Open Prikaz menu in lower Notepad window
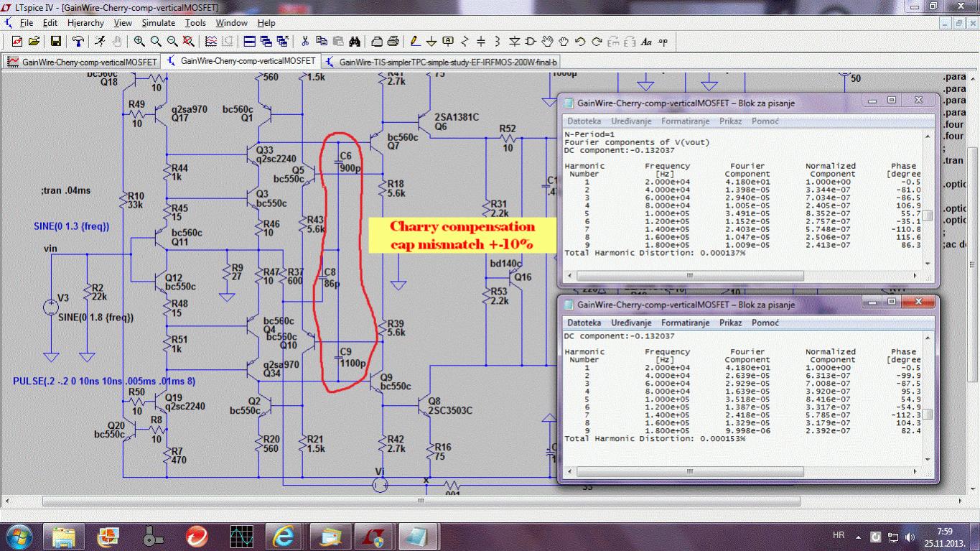The image size is (980, 551). 730,323
